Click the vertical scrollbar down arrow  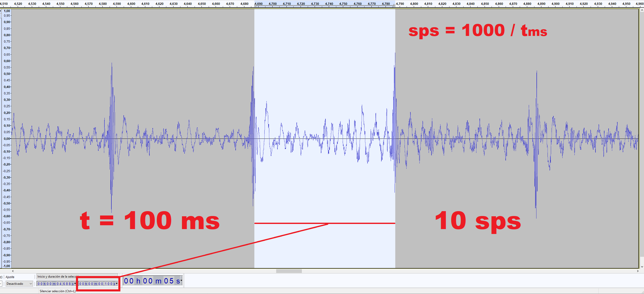tap(642, 267)
